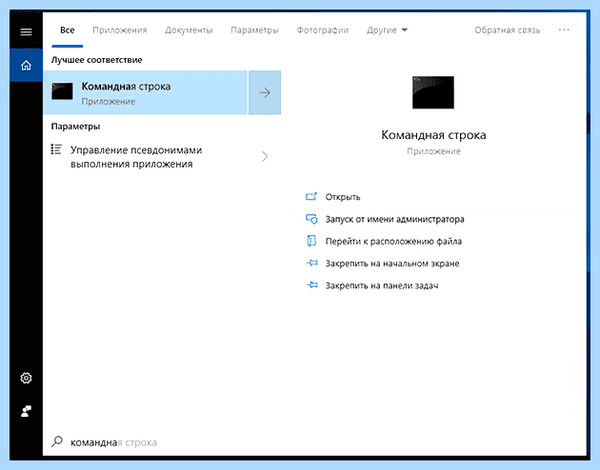Click Открыть in the preview pane
Image resolution: width=600 pixels, height=470 pixels.
point(342,197)
